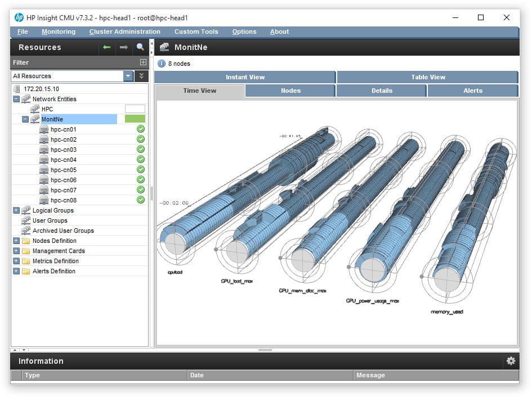Select node hpc-cn03
This screenshot has width=532, height=397.
click(63, 150)
